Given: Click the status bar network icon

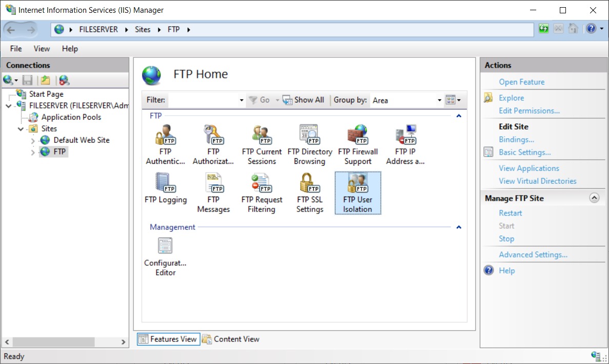Looking at the screenshot, I should click(x=595, y=355).
